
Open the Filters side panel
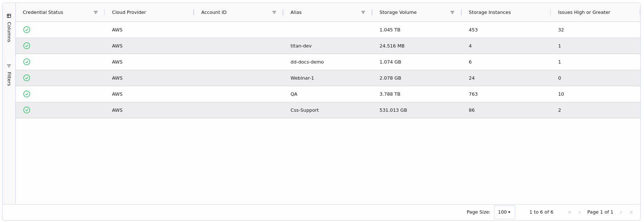tap(9, 75)
